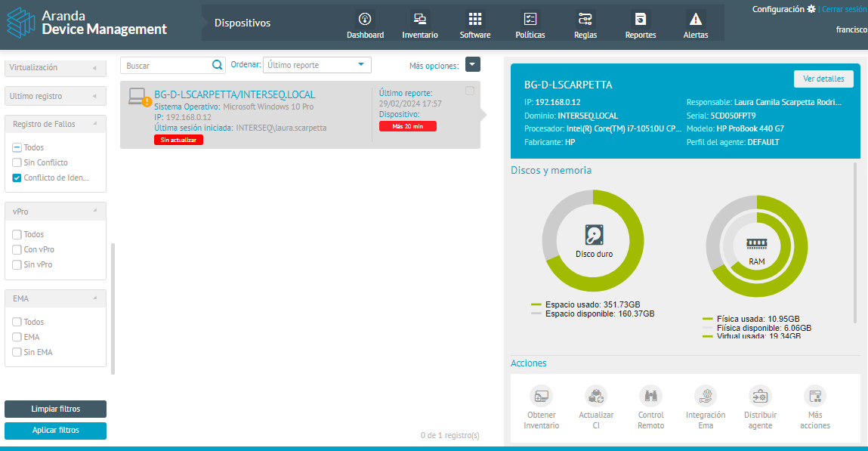Launch the Control Remoto binoculars icon
This screenshot has height=451, width=868.
650,396
